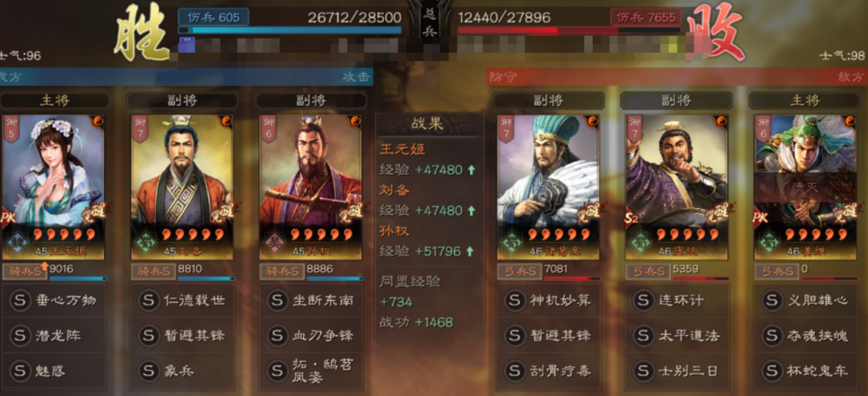Screen dimensions: 868x396
Task: Open the 垂心万物 skill entry
Action: pyautogui.click(x=54, y=300)
